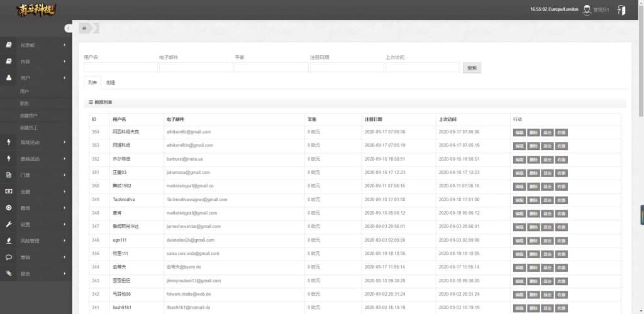The image size is (644, 314).
Task: Open the 创建用户 submenu item
Action: (x=29, y=116)
